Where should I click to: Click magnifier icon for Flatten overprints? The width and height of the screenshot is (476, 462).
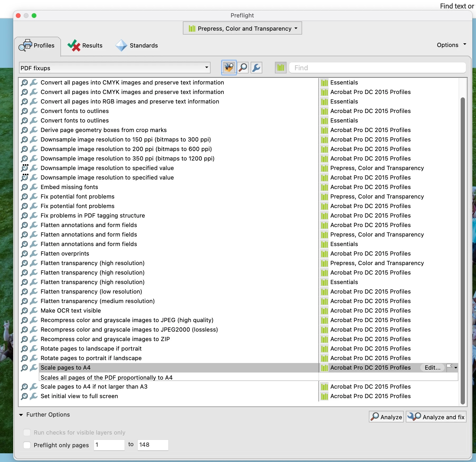click(x=24, y=253)
